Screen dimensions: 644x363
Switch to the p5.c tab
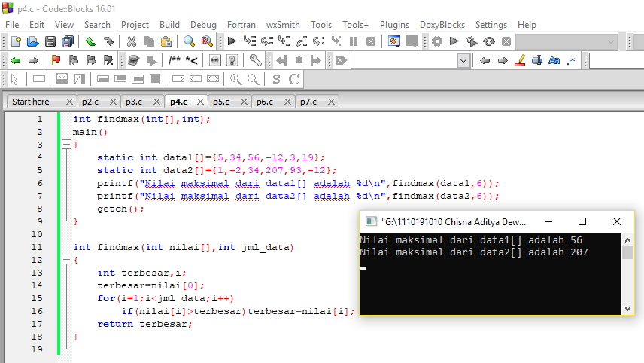(x=221, y=102)
